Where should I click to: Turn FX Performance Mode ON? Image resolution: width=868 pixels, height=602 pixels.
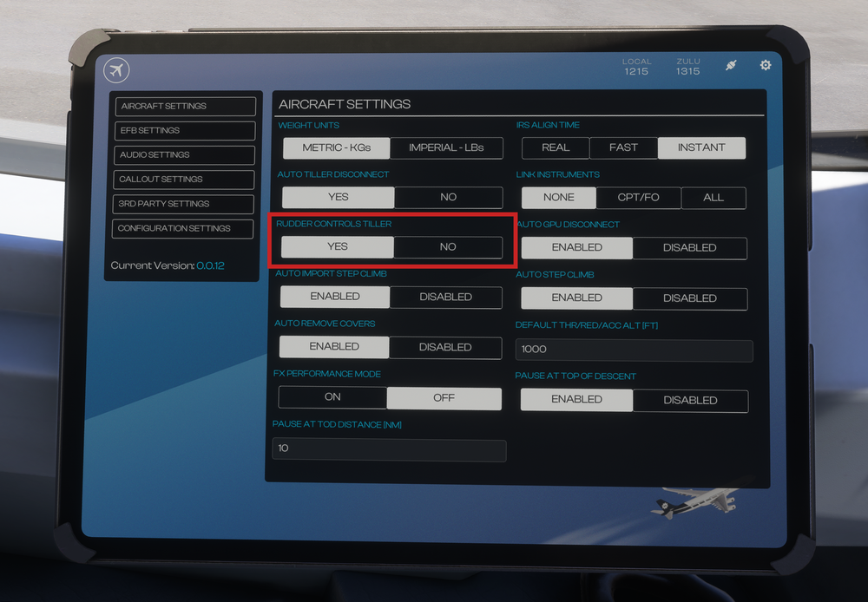[x=332, y=397]
